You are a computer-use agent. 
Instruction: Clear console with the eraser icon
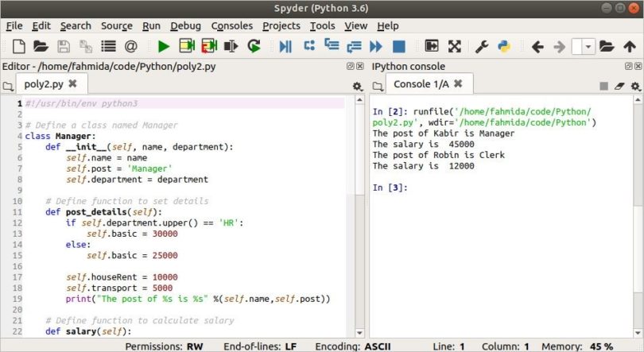619,86
